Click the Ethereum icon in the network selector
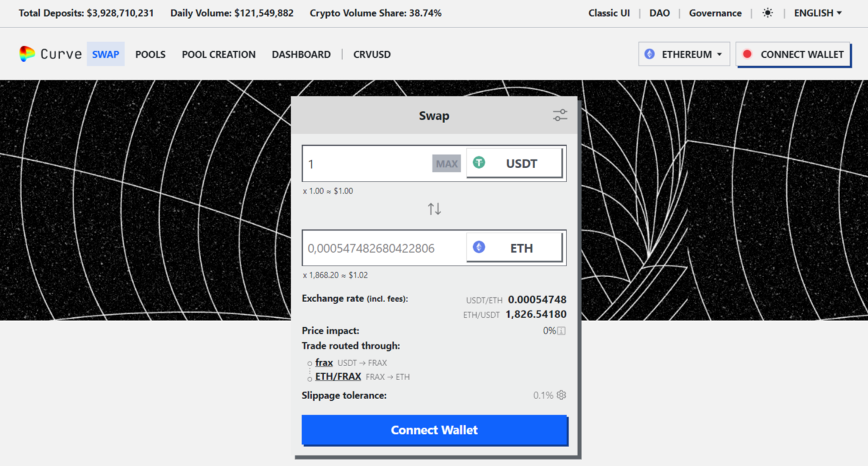Screen dimensions: 868x466 pyautogui.click(x=649, y=54)
